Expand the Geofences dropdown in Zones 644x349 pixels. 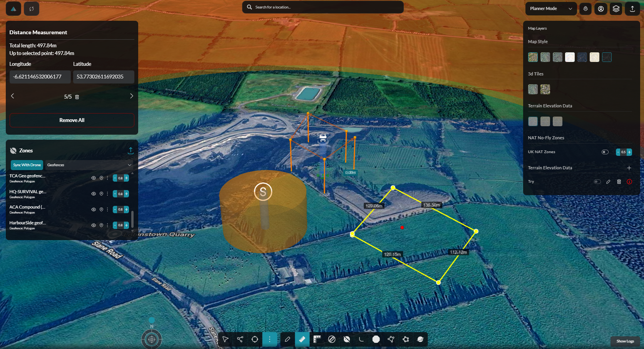point(89,165)
